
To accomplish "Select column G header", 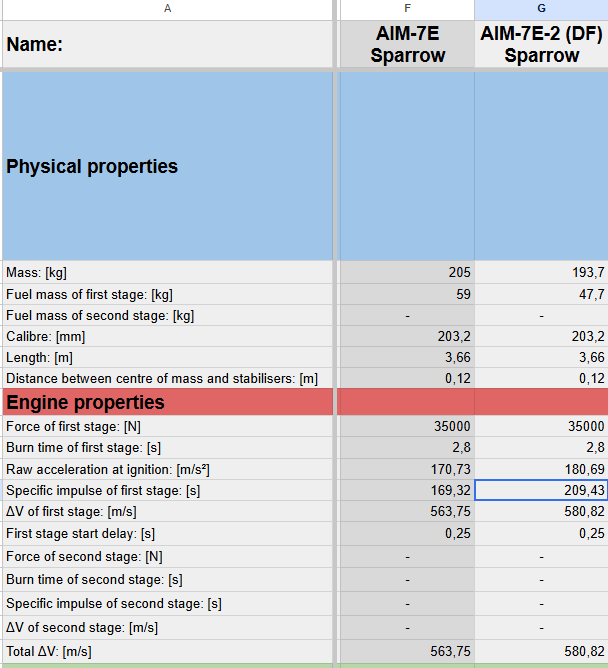I will pos(541,9).
